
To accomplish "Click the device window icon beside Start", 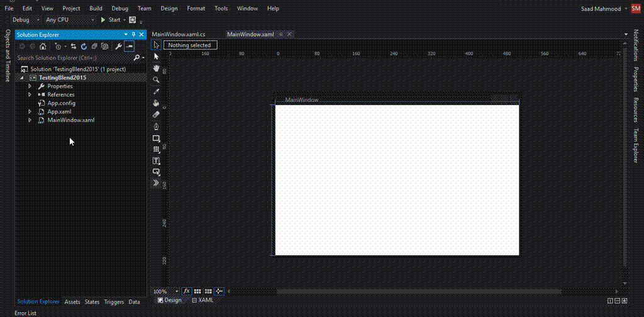I will (x=132, y=19).
